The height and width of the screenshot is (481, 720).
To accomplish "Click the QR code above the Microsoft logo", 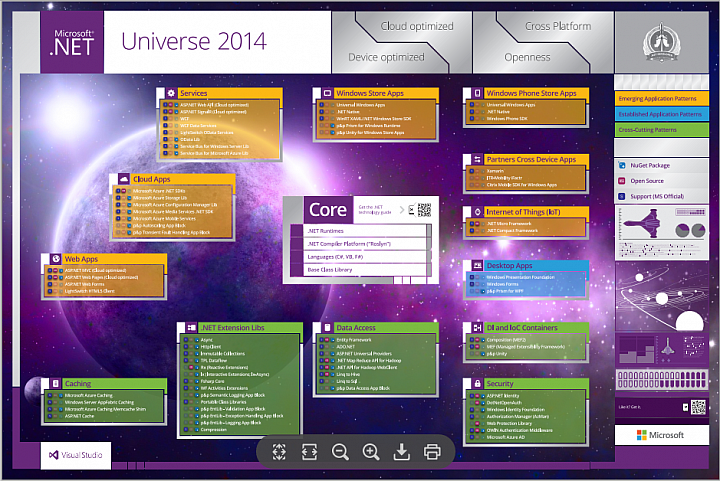I will [x=698, y=407].
